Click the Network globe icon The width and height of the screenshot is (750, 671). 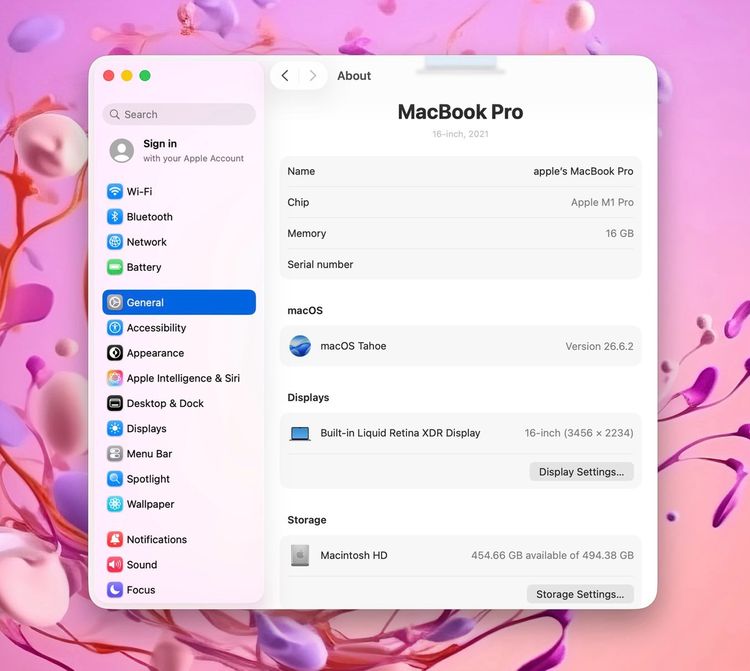[x=115, y=242]
